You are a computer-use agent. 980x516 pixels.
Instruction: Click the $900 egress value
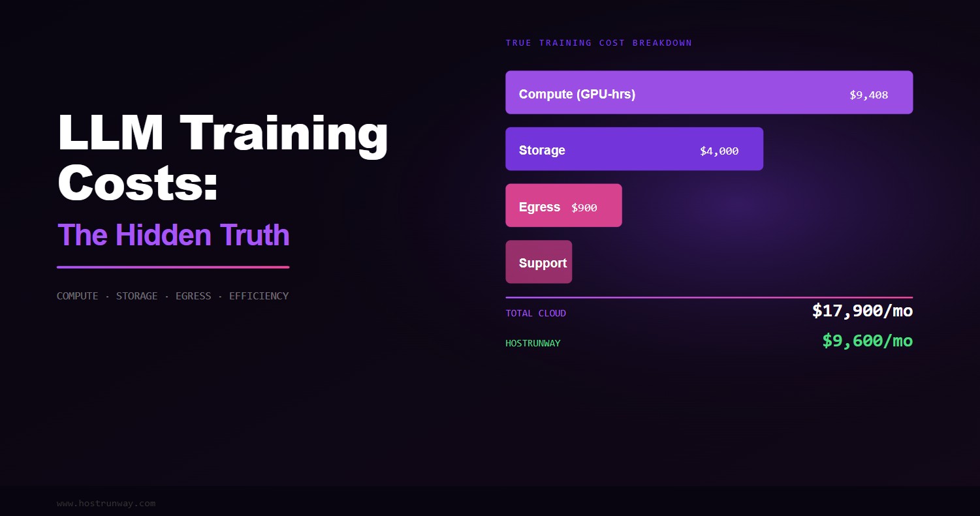[x=584, y=207]
